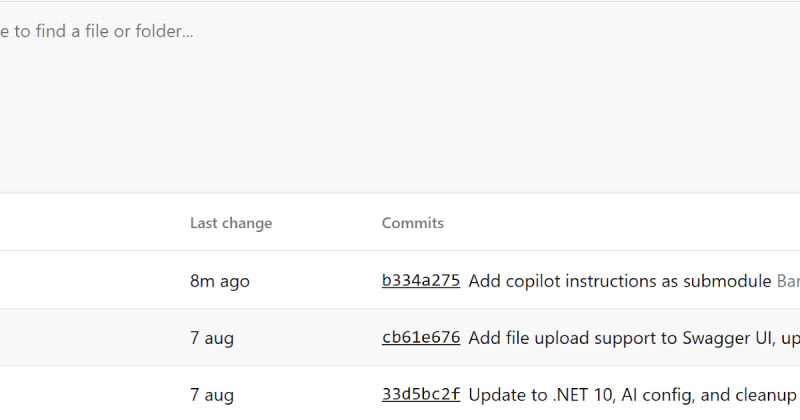Select the shaded row containing commit cb61e676
Screen dimensions: 800x420
400,337
